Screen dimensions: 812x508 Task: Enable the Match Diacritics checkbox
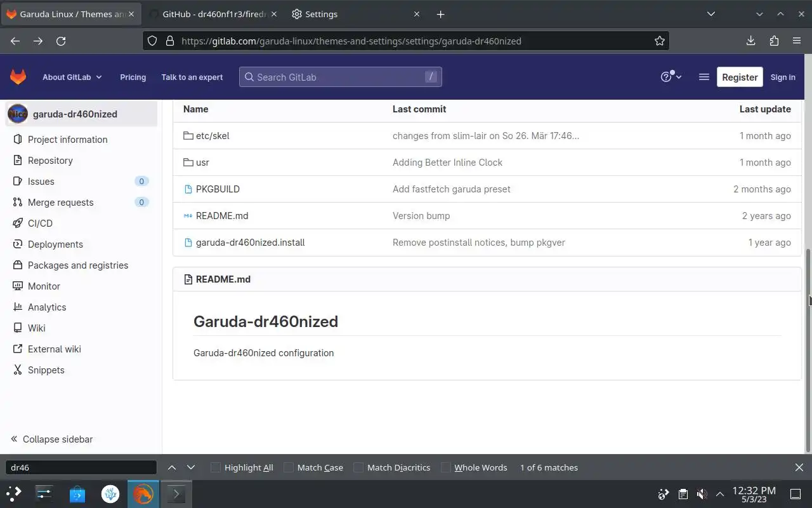(358, 467)
